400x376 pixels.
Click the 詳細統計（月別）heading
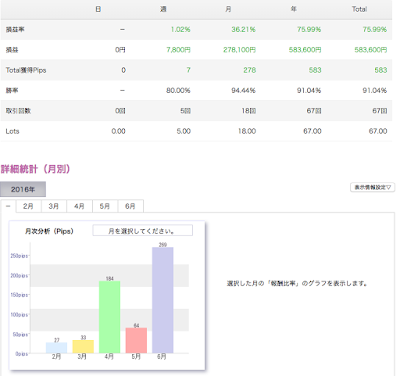pos(36,169)
